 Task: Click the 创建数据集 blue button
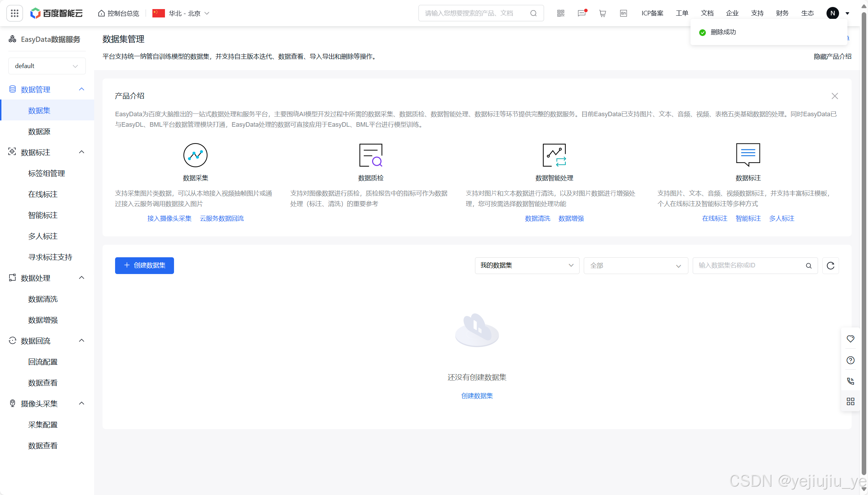pyautogui.click(x=144, y=266)
